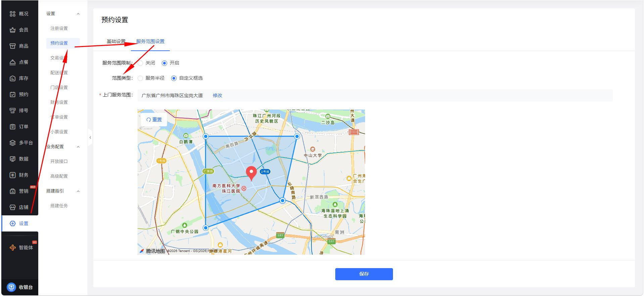The height and width of the screenshot is (296, 644).
Task: Click the 交易设置 menu entry
Action: pos(59,58)
